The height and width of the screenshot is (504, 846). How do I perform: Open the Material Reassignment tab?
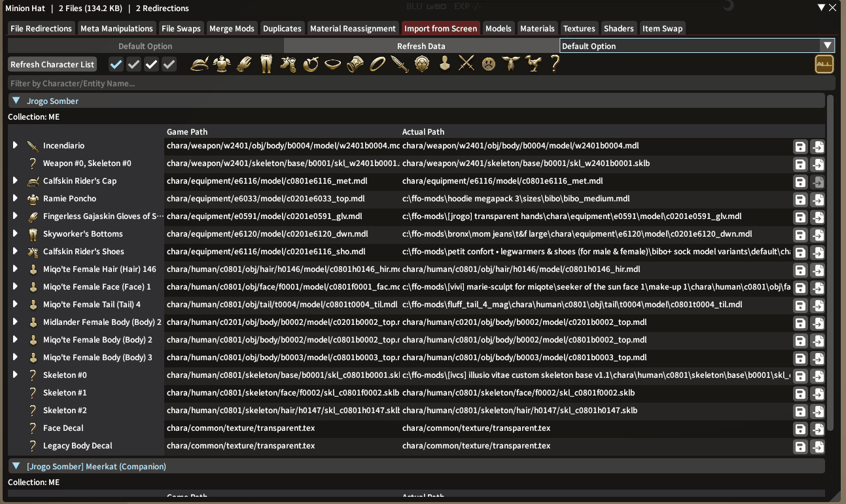click(353, 29)
